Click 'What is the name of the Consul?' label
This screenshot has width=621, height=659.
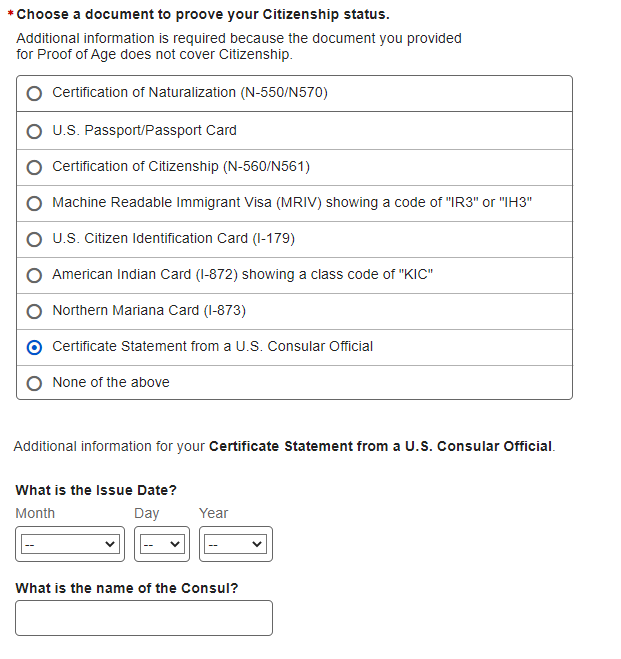click(x=127, y=588)
